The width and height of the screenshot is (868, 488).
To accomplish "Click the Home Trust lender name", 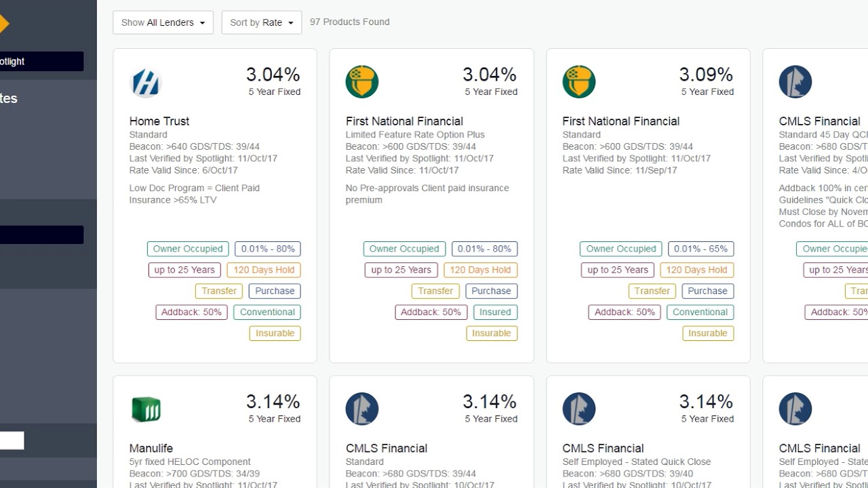I will click(159, 121).
